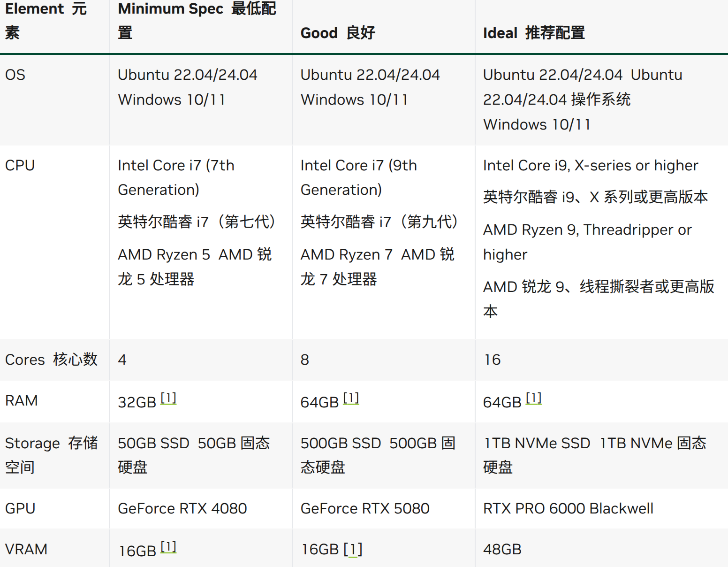This screenshot has width=728, height=567.
Task: Click "AMD Ryzen 9, Threadripper or higher" text
Action: 587,242
